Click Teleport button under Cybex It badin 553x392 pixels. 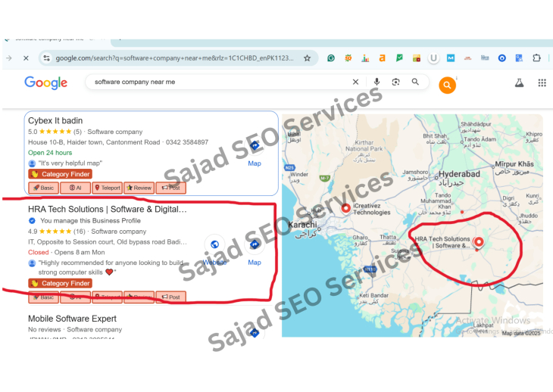click(x=108, y=188)
